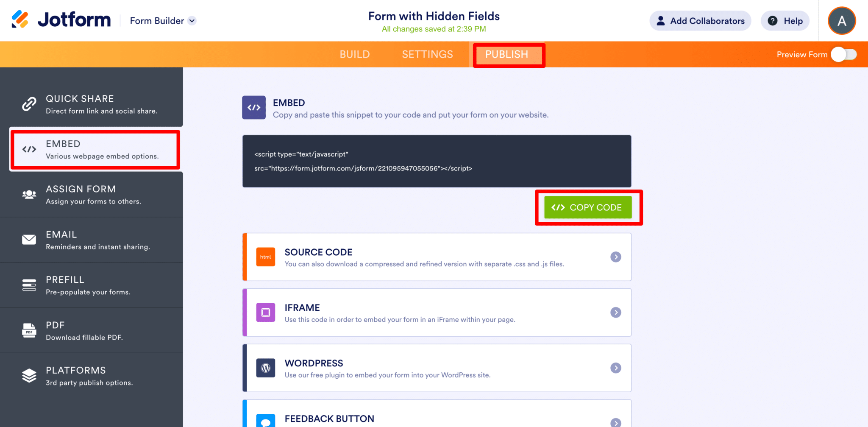Click the Copy Code button
Viewport: 868px width, 427px height.
click(589, 207)
